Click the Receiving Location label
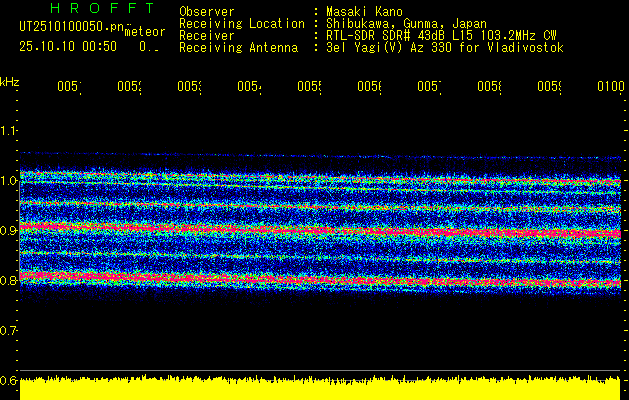Viewport: 629px width, 400px height. pos(242,23)
